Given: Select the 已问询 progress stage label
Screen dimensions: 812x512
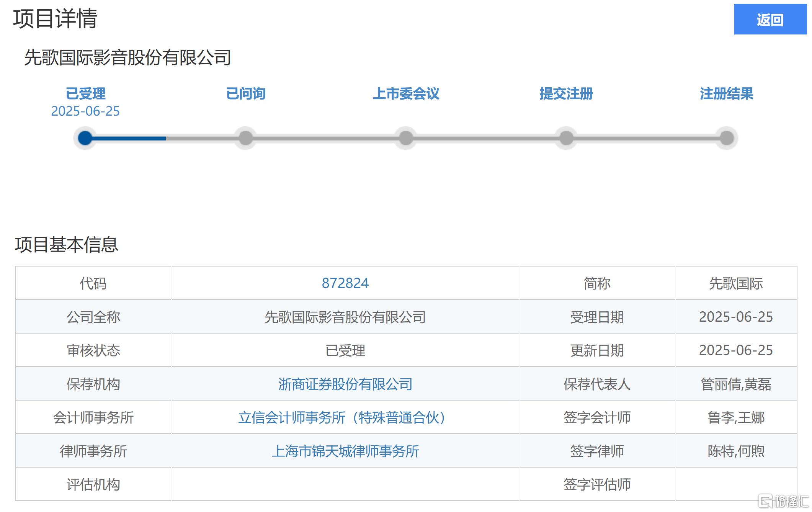Looking at the screenshot, I should point(246,94).
